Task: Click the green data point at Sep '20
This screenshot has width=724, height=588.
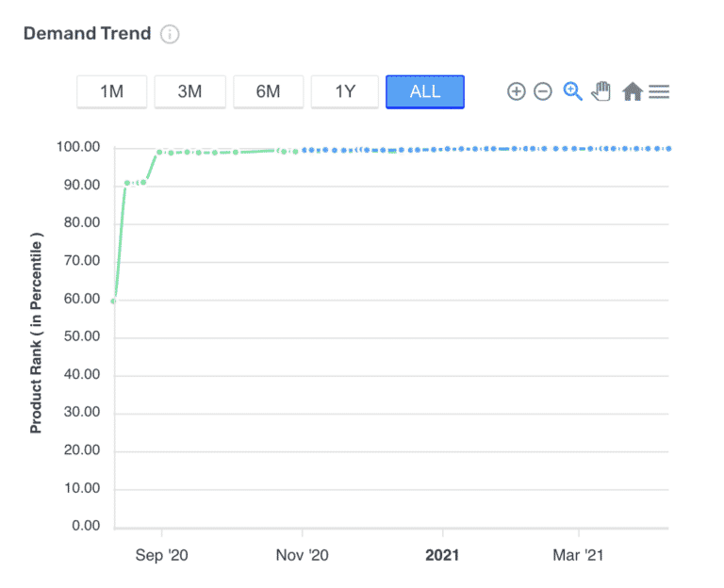Action: pos(160,152)
